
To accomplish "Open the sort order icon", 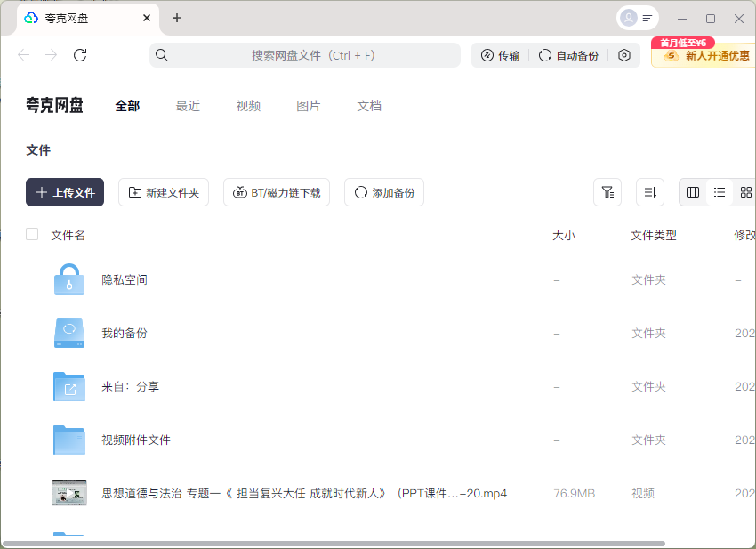I will pos(650,192).
